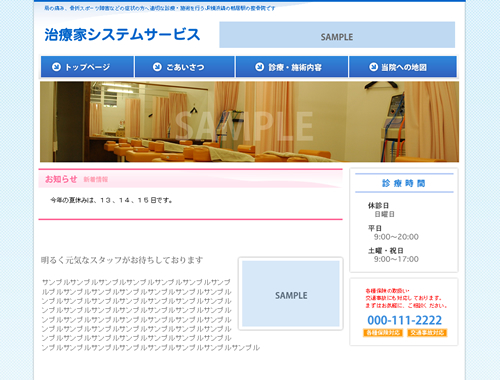This screenshot has height=380, width=500.
Task: Click the summer holiday announcement text
Action: [111, 200]
